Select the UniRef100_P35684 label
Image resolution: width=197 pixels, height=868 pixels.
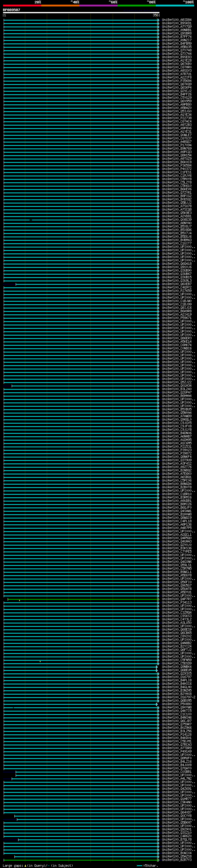click(176, 81)
